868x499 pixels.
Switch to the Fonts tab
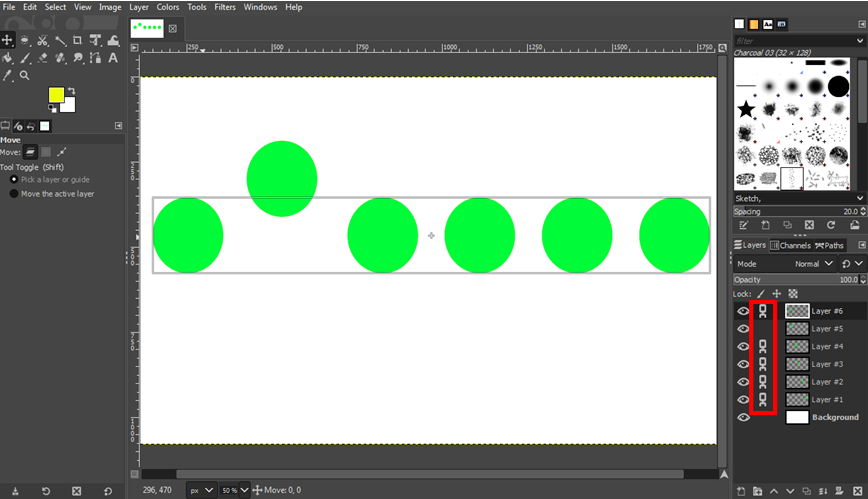tap(768, 24)
